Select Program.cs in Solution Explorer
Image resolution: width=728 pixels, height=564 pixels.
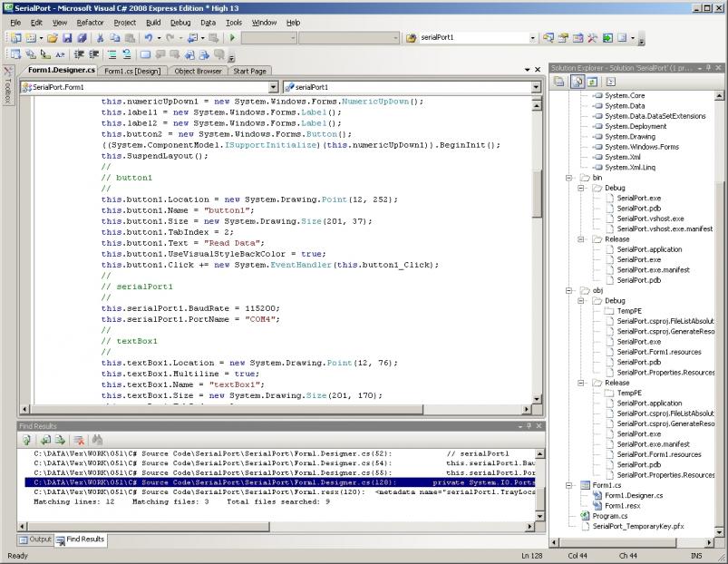tap(609, 515)
